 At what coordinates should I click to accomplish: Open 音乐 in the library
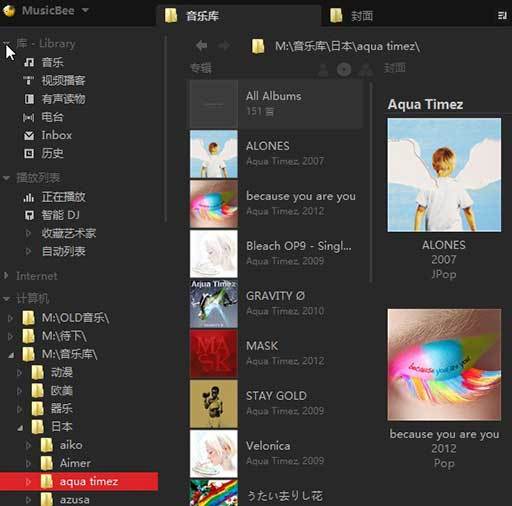52,62
